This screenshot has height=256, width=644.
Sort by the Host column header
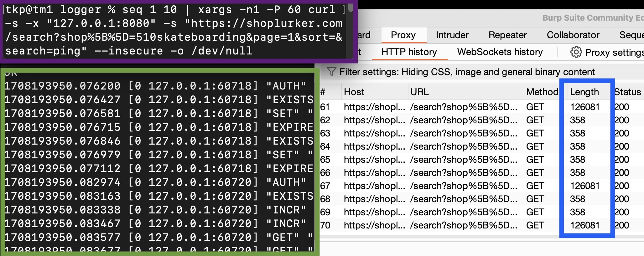354,92
